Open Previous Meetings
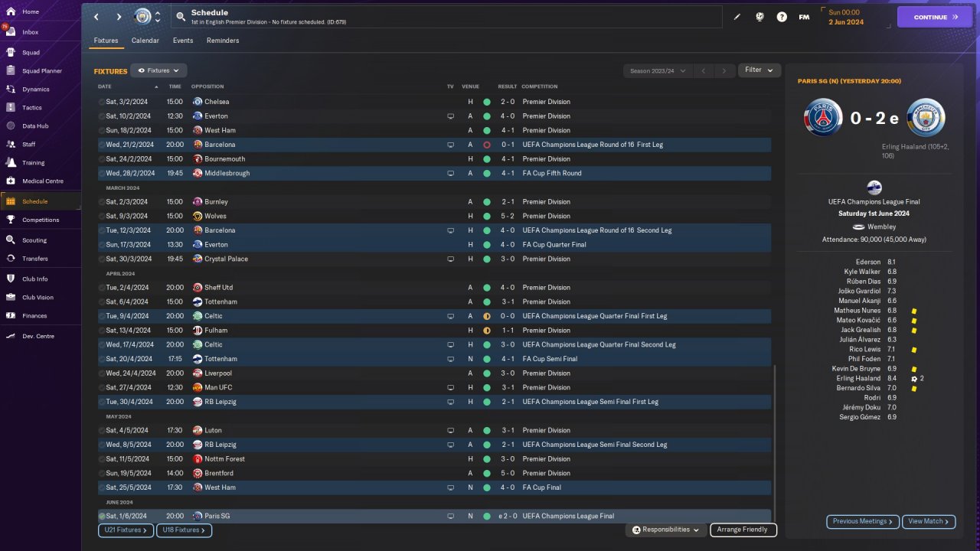Screen dimensions: 980x551 click(863, 522)
